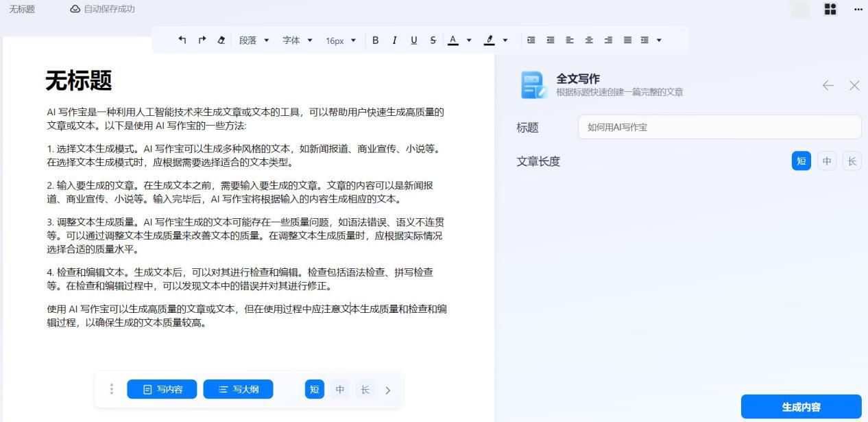Click the 全文写作 panel document icon
This screenshot has width=868, height=422.
tap(533, 85)
